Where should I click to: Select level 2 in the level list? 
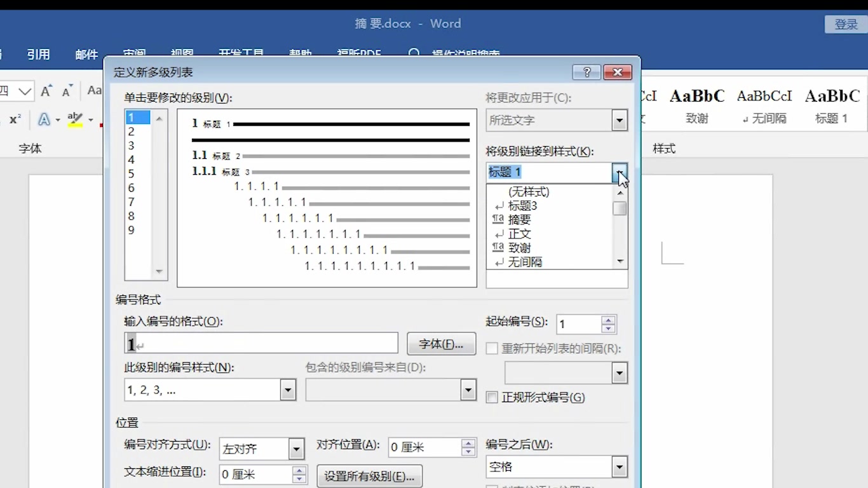click(138, 132)
